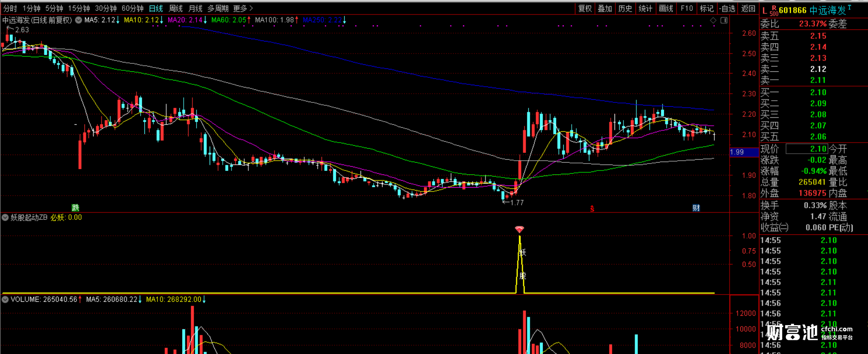Screen dimensions: 868x354
Task: Select the 60分钟 period
Action: [132, 8]
